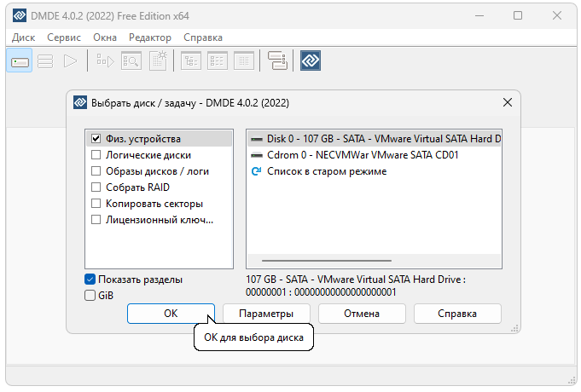Maximize the DMDE main window

point(518,15)
